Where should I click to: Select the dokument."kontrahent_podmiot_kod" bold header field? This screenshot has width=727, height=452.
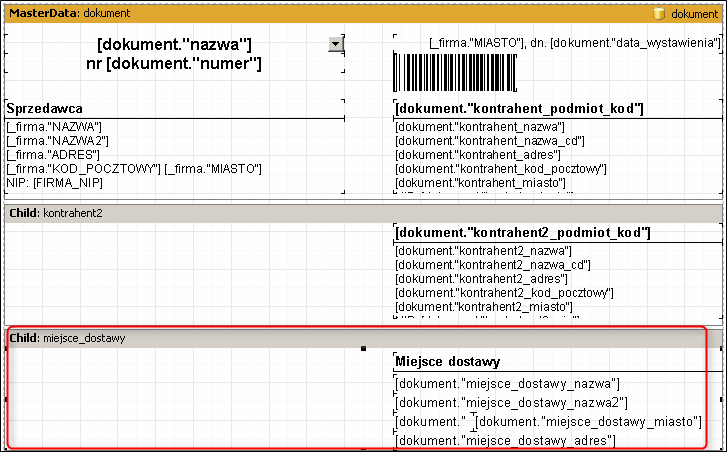tap(519, 108)
